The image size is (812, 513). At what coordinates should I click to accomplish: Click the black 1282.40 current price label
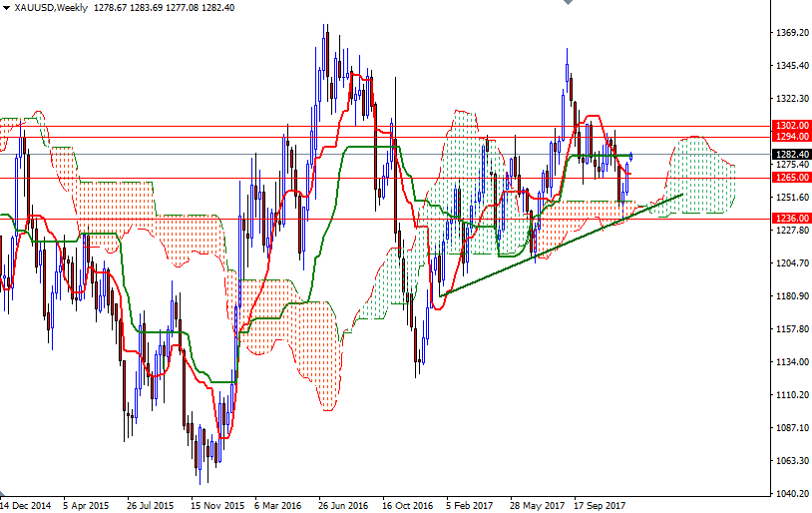[x=791, y=155]
